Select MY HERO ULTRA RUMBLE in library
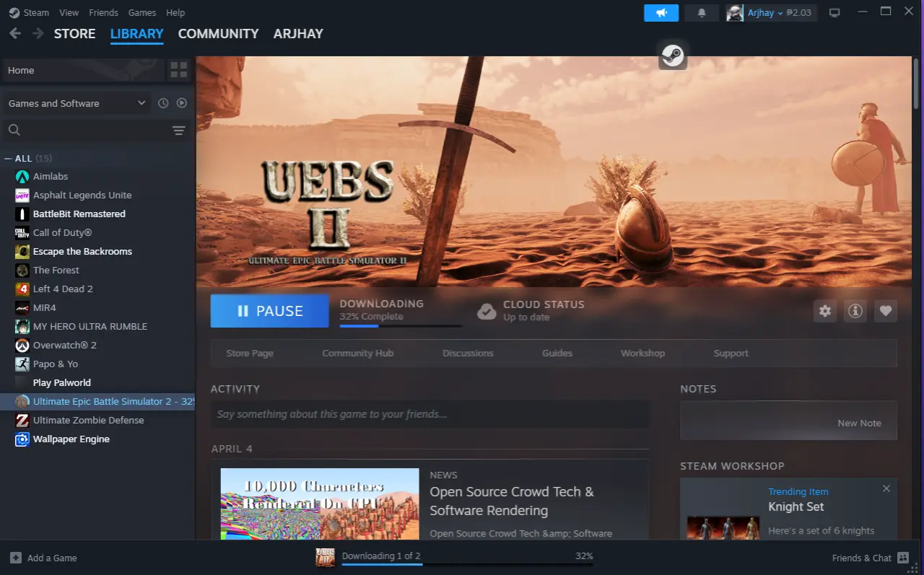Screen dimensions: 924x575 click(90, 326)
